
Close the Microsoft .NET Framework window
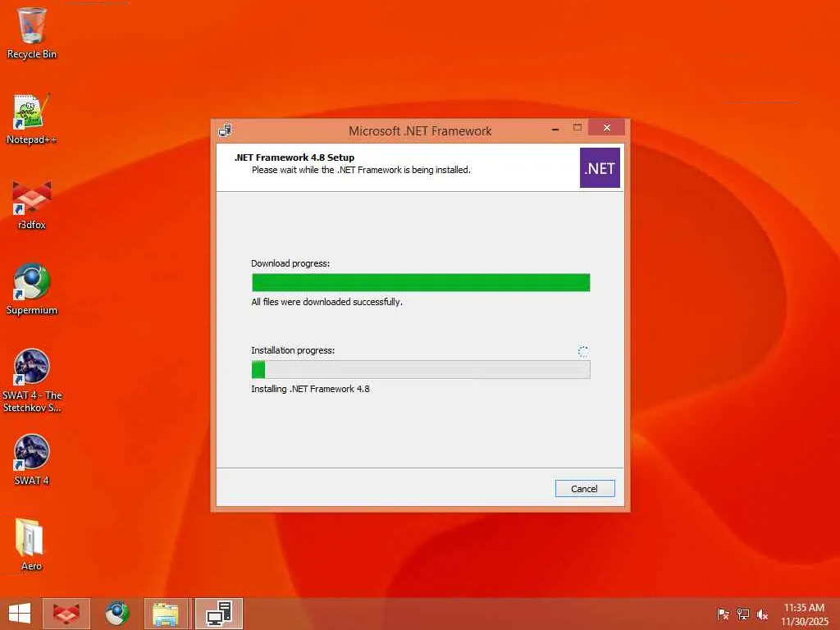[x=606, y=127]
